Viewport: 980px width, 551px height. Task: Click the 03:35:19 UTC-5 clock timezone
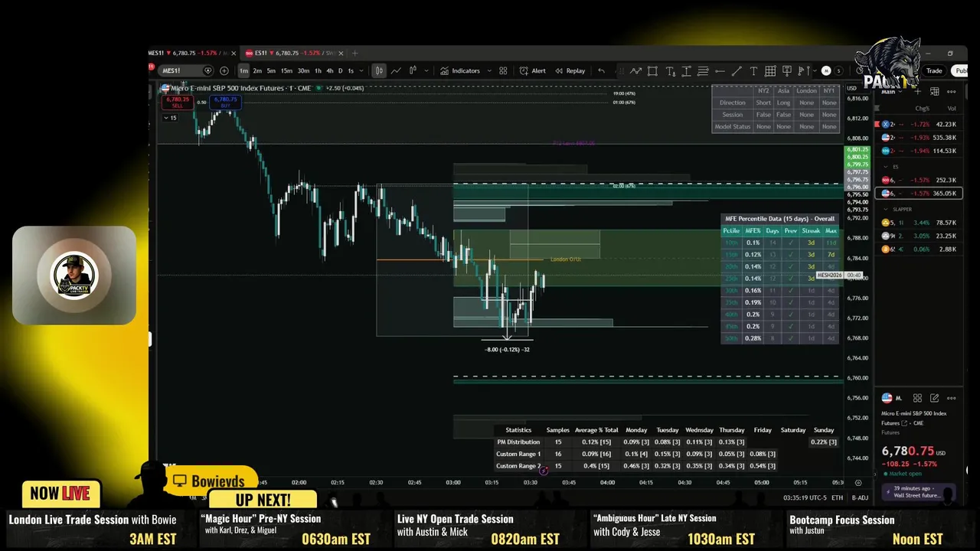pyautogui.click(x=805, y=498)
